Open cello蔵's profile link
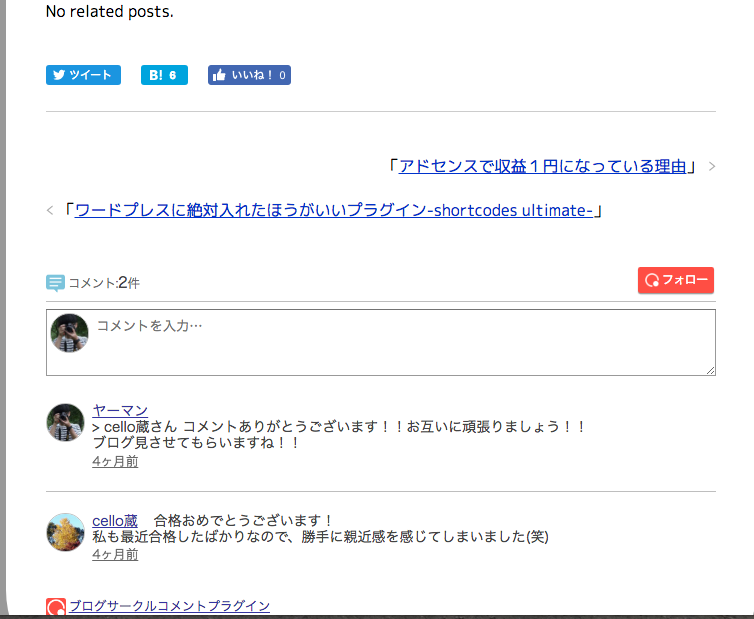The width and height of the screenshot is (754, 619). point(115,520)
